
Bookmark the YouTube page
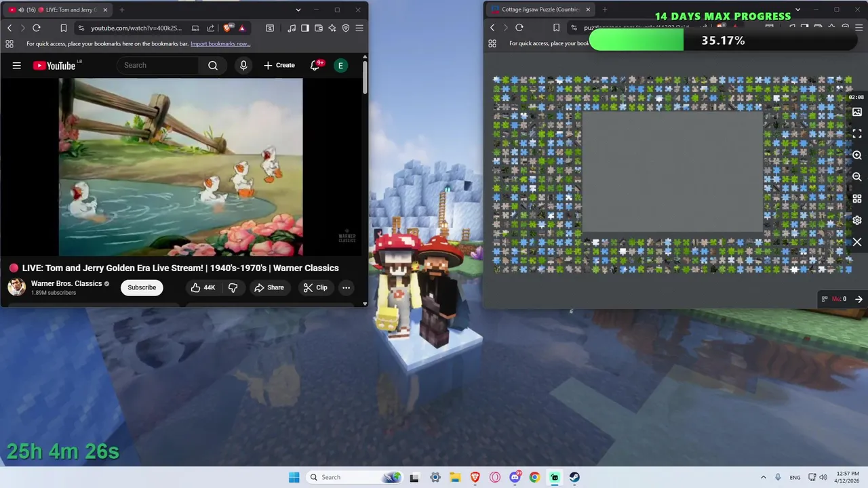click(63, 28)
